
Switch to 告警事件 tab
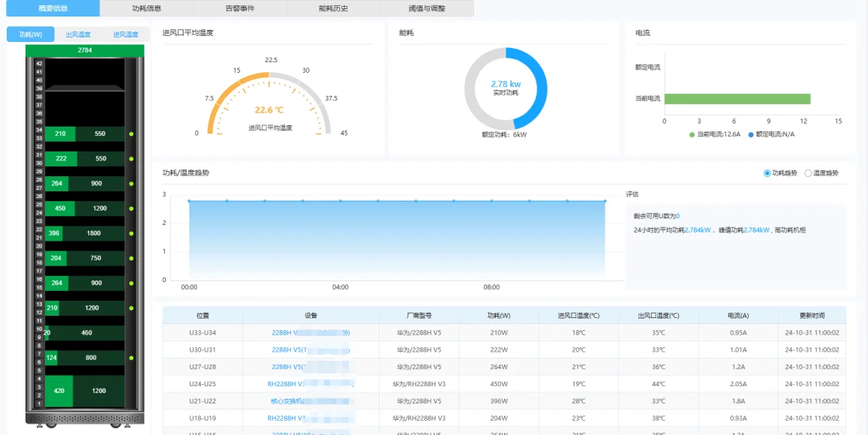point(240,8)
